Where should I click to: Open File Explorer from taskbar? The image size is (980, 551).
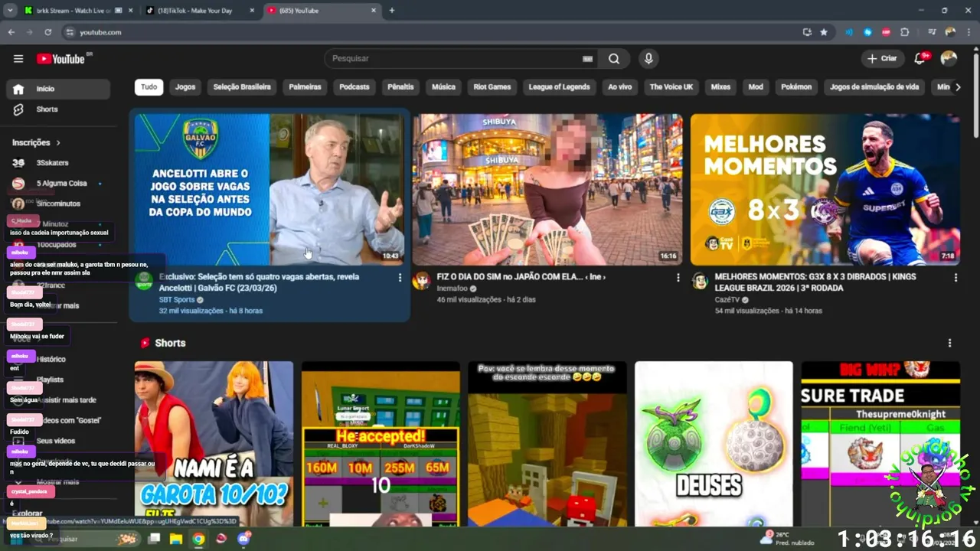click(x=175, y=539)
